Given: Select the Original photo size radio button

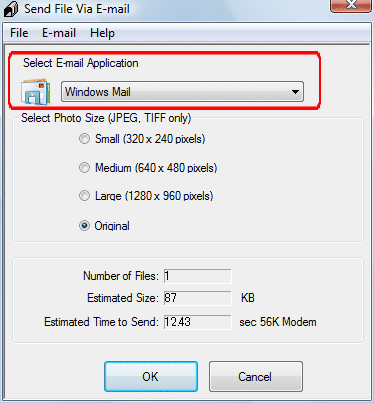Looking at the screenshot, I should pos(84,226).
